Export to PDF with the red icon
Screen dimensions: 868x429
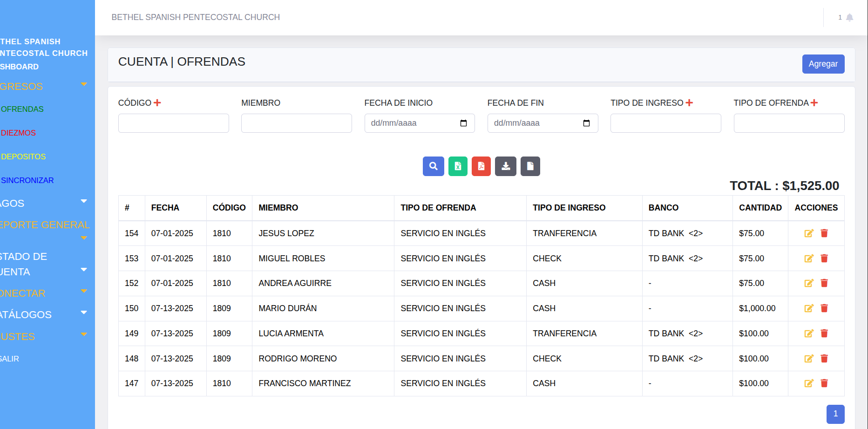[x=481, y=166]
